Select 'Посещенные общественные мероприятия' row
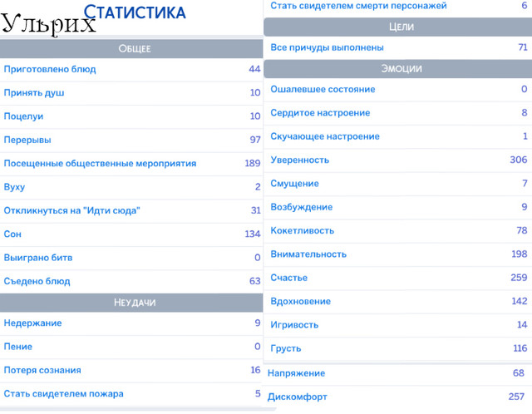The width and height of the screenshot is (532, 414). 131,164
